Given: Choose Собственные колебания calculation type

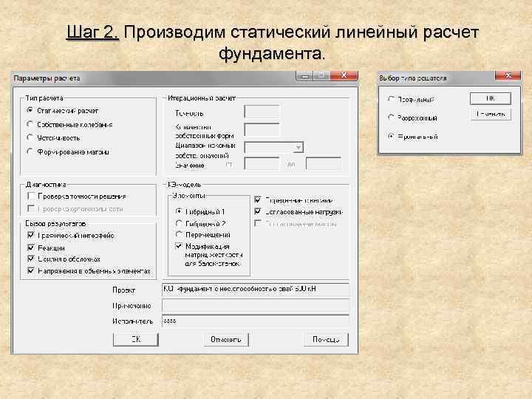Looking at the screenshot, I should (30, 125).
